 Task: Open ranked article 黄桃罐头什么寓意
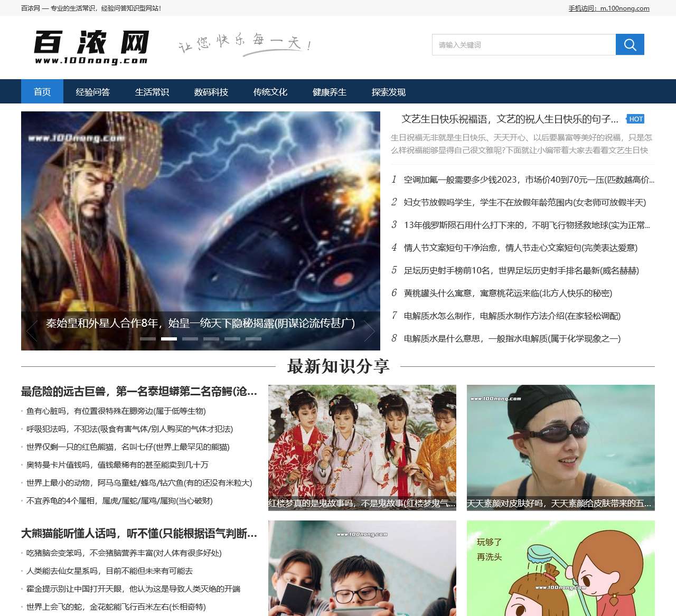pyautogui.click(x=508, y=293)
